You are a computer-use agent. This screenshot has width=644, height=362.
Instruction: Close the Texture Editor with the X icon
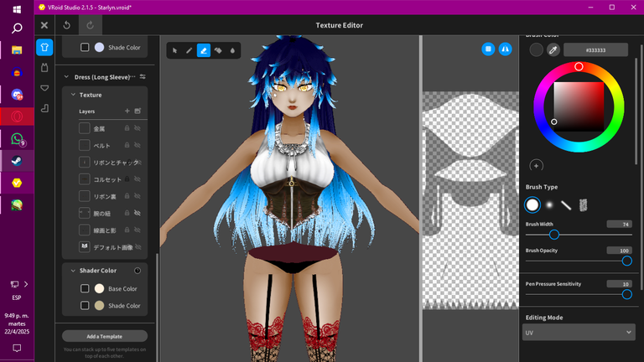[44, 25]
